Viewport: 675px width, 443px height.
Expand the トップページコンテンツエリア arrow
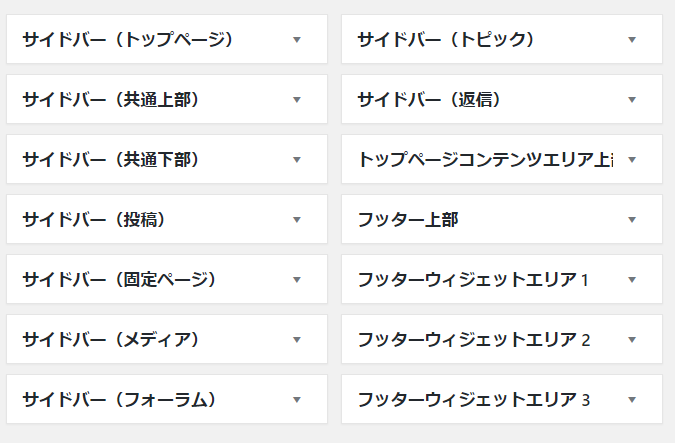tap(632, 160)
